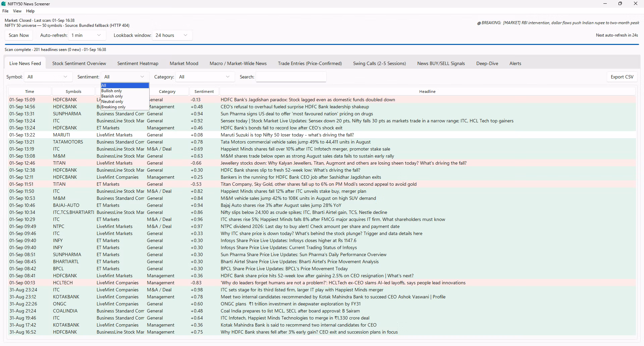Click the Scan Now button

click(x=19, y=35)
